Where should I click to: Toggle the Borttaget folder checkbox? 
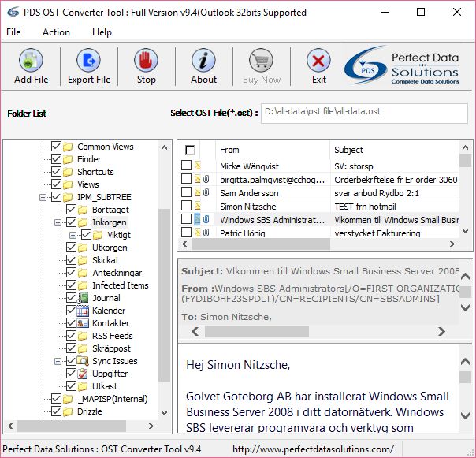point(72,209)
